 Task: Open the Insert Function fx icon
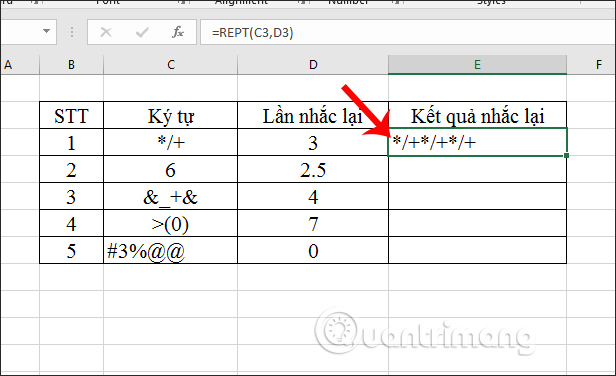178,32
